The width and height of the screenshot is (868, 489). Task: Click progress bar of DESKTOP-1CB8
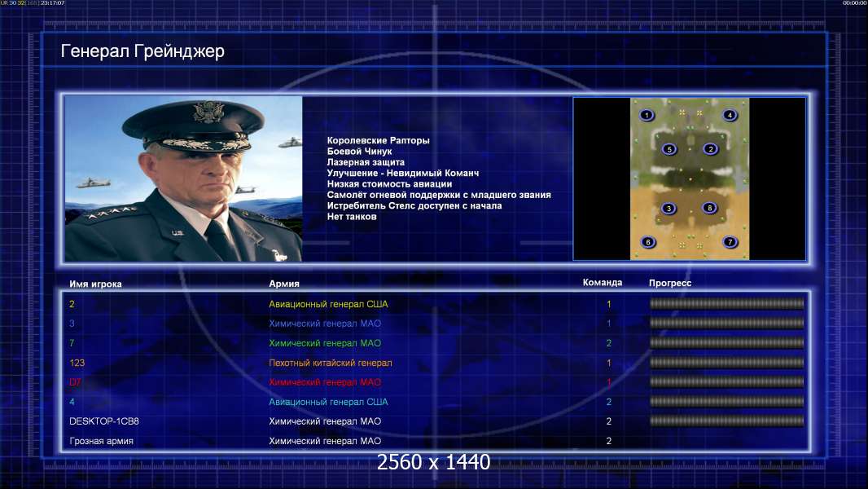click(727, 421)
